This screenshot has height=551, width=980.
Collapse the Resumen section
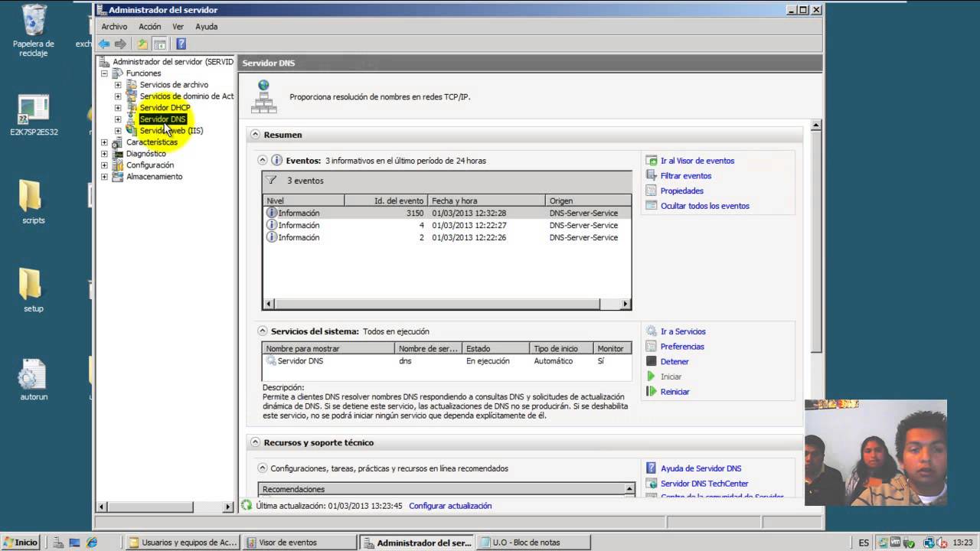(x=255, y=135)
